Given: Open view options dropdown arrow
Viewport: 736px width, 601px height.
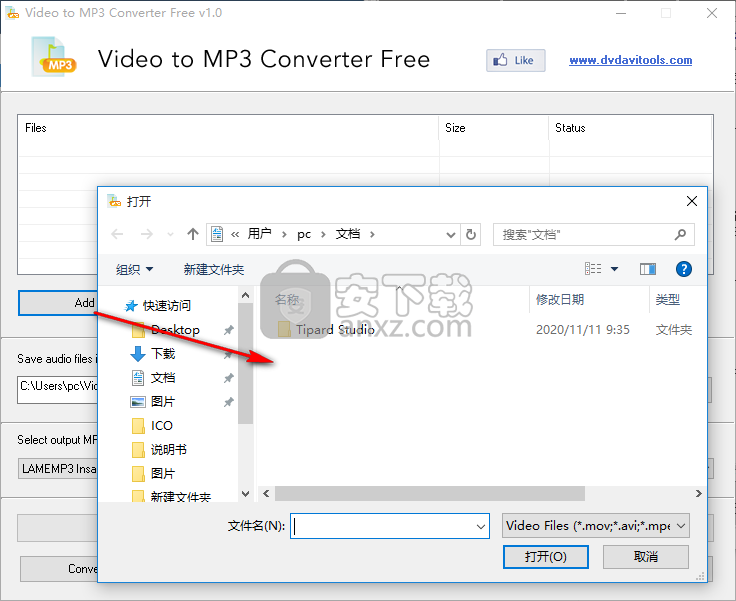Looking at the screenshot, I should (x=614, y=269).
